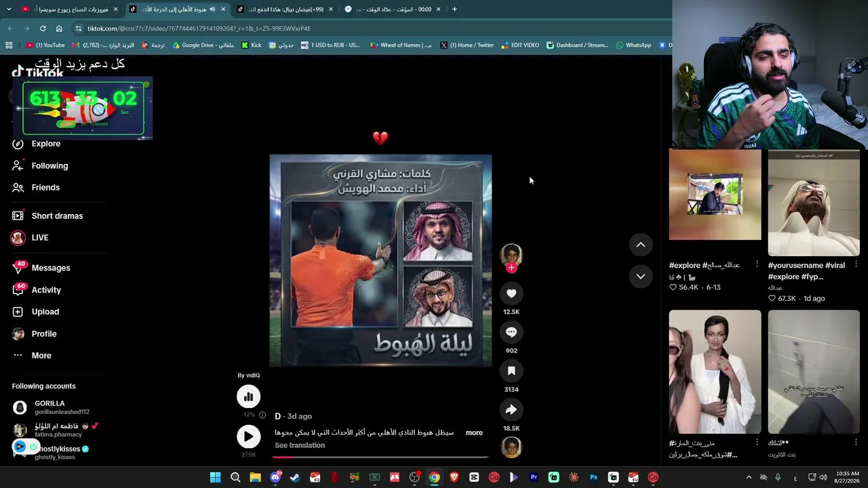This screenshot has height=488, width=868.
Task: Open options for the #explore 56.4K video
Action: pyautogui.click(x=757, y=264)
